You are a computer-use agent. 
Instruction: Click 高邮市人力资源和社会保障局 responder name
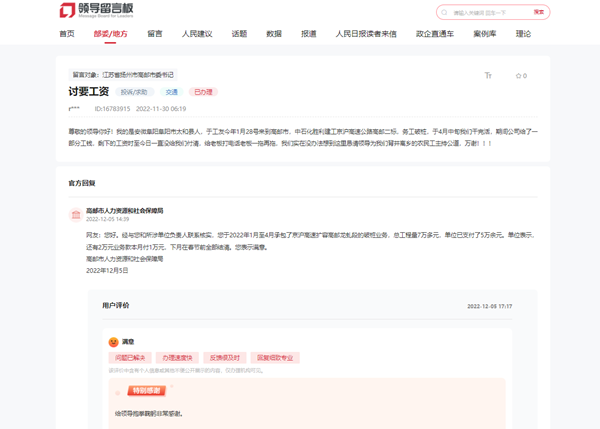coord(125,210)
